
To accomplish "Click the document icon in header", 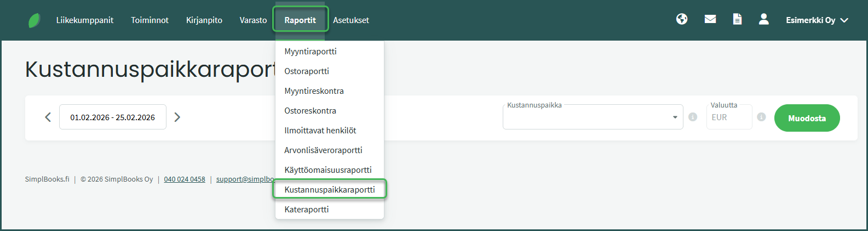I will tap(738, 19).
